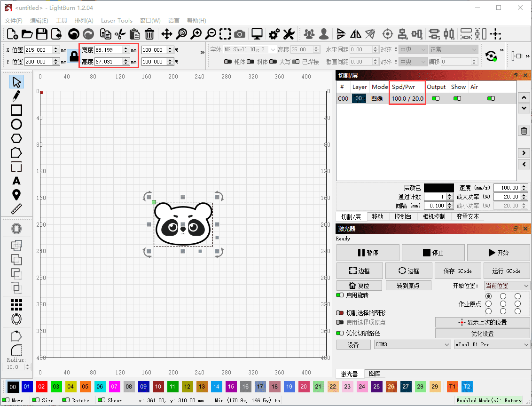This screenshot has width=532, height=406.
Task: Click the black 层颜色 swatch
Action: click(x=438, y=188)
